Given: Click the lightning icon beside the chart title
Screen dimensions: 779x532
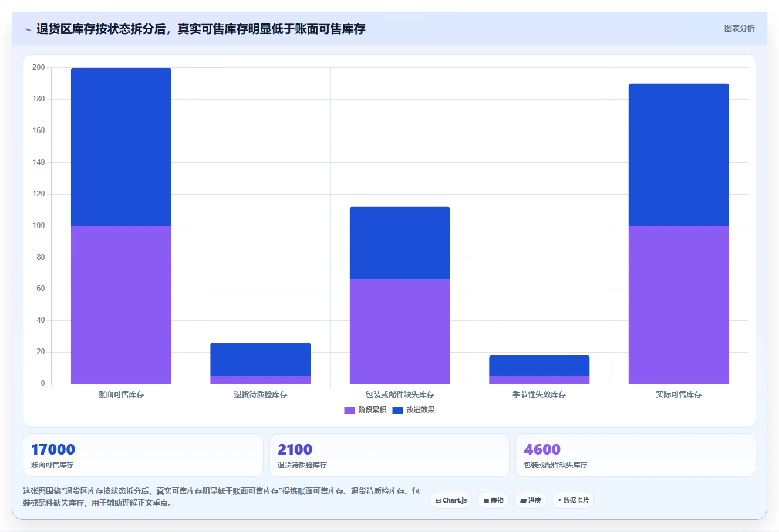Looking at the screenshot, I should (x=28, y=29).
